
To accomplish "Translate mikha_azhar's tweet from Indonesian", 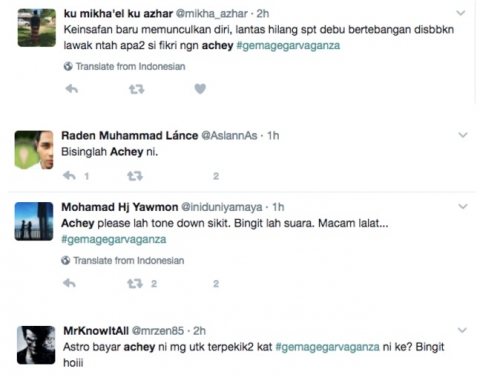I will click(125, 66).
